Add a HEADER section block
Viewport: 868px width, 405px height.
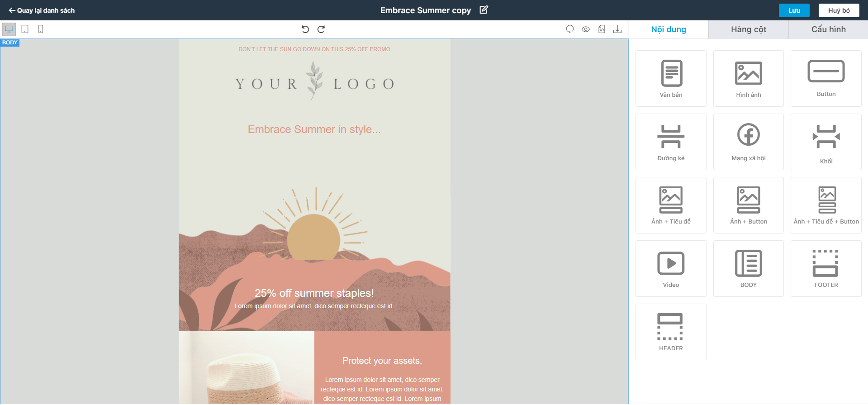point(671,332)
